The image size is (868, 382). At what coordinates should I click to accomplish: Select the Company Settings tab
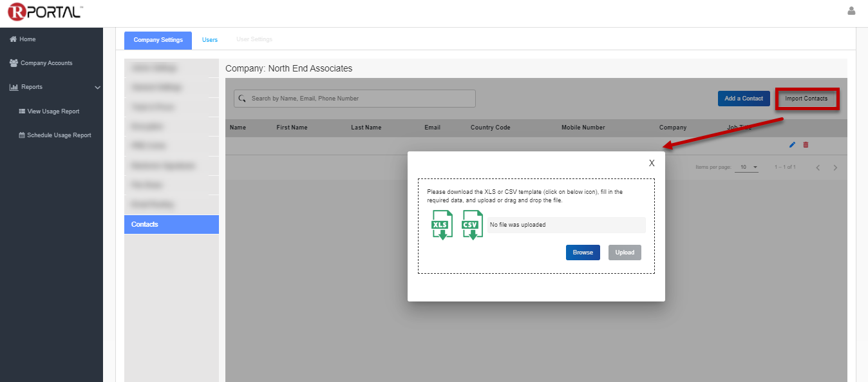(x=158, y=40)
